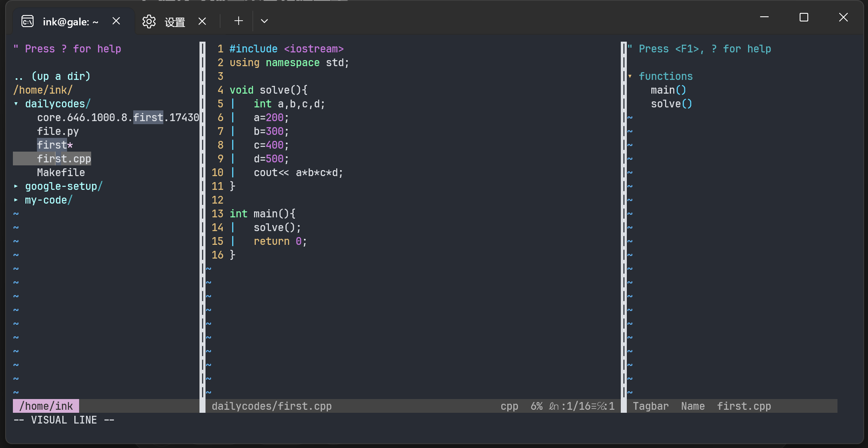Click the '-- VISUAL LINE --' mode indicator
The height and width of the screenshot is (448, 868).
coord(64,420)
